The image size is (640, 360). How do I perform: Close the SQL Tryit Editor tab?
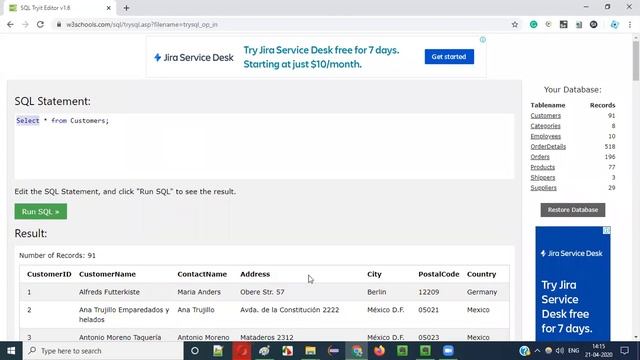(x=109, y=8)
